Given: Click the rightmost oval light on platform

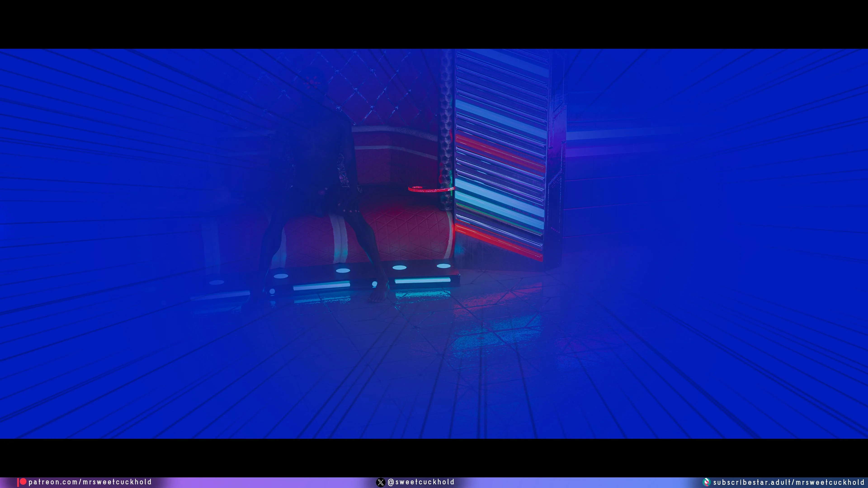Looking at the screenshot, I should pyautogui.click(x=443, y=266).
